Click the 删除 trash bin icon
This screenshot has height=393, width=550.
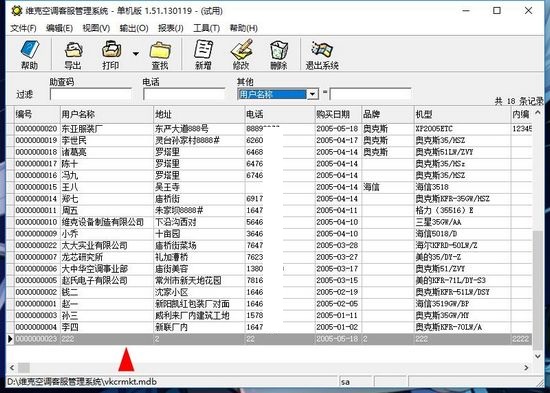[279, 50]
